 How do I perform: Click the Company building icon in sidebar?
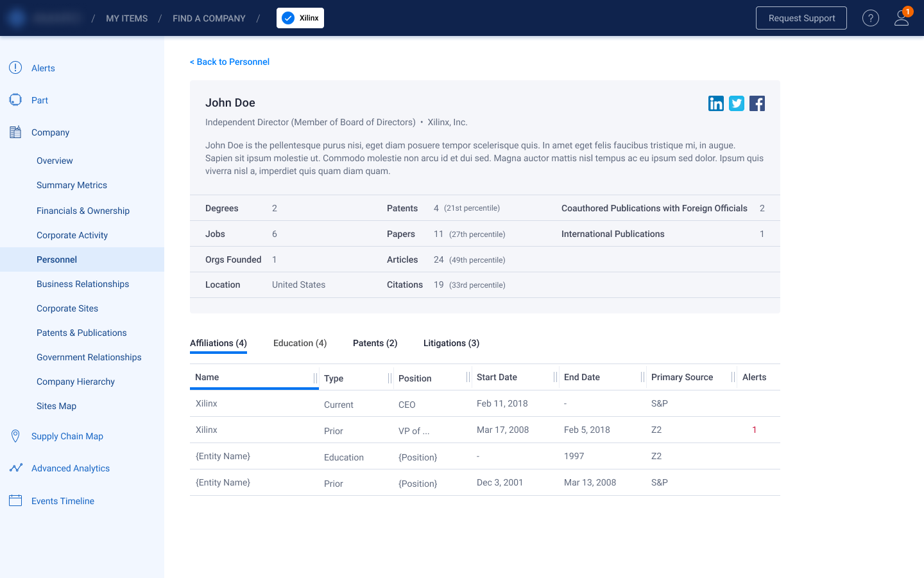(x=15, y=132)
